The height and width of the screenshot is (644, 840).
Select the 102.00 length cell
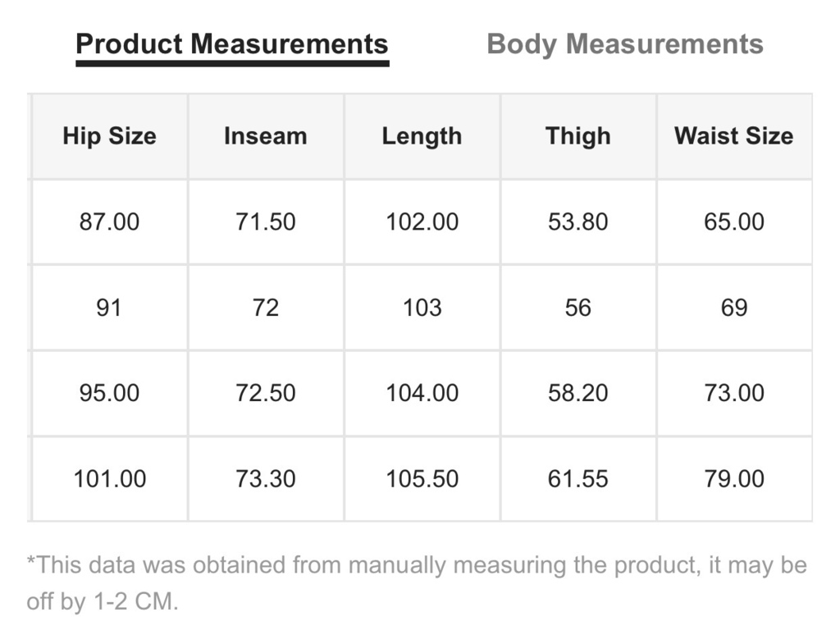pos(422,222)
